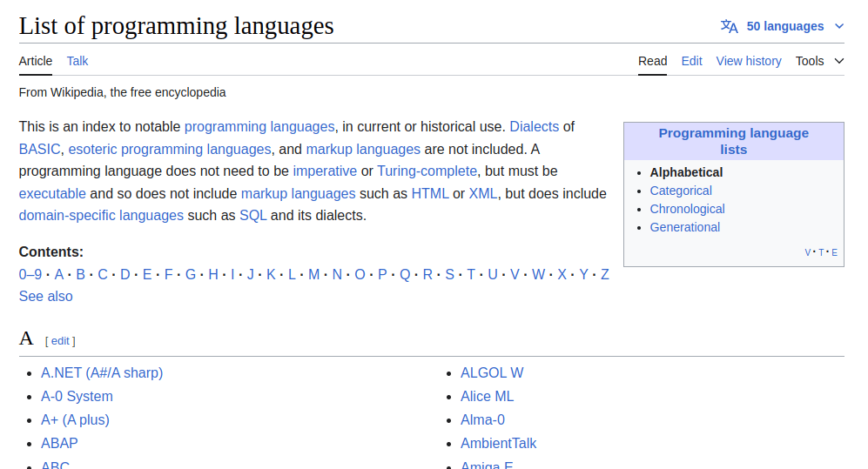
Task: Open the Categorical list link
Action: [681, 191]
